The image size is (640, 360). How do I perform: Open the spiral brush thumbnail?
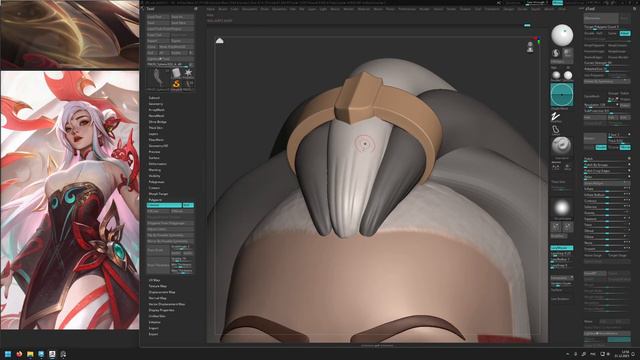pyautogui.click(x=561, y=146)
